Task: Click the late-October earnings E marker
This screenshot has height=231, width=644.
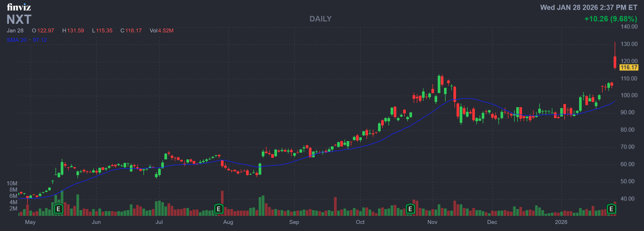Action: click(x=410, y=209)
